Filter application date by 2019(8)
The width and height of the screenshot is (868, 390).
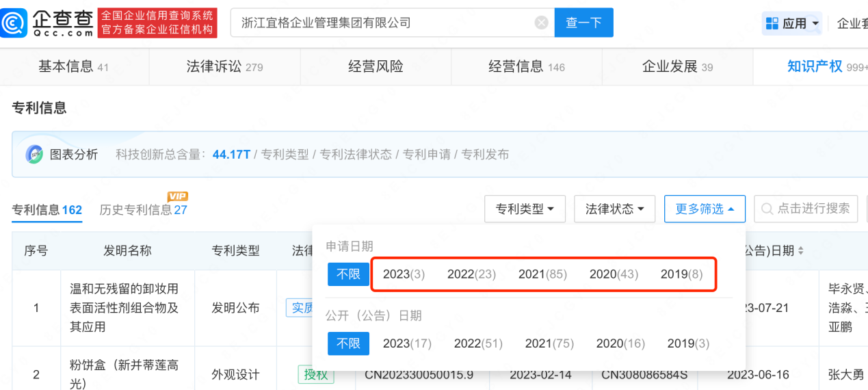coord(681,274)
